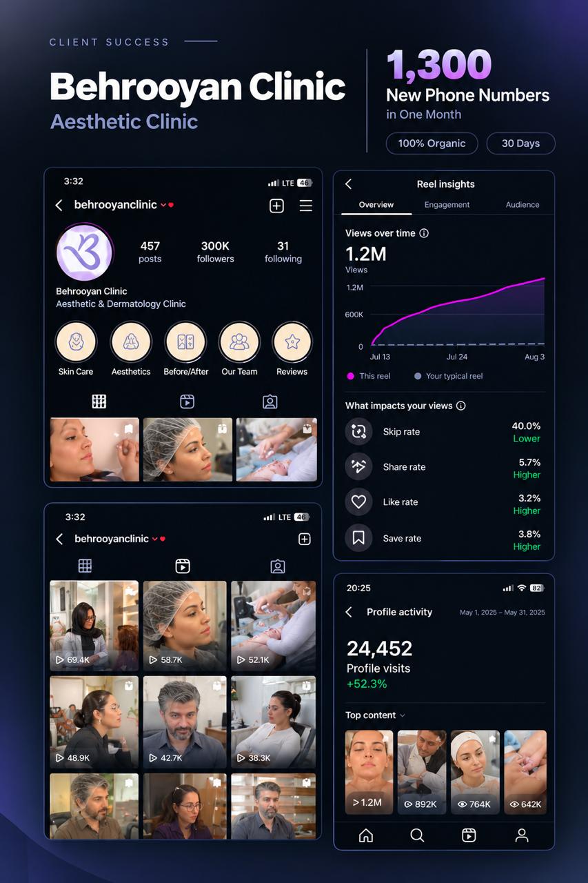Click the 3.8% Higher save rate value
This screenshot has height=883, width=588.
tap(527, 540)
